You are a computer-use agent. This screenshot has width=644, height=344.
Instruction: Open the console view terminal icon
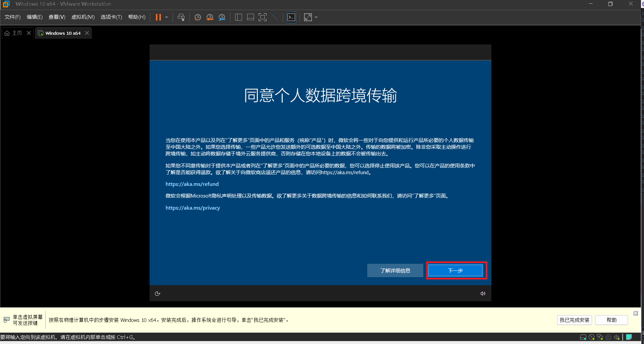coord(291,17)
